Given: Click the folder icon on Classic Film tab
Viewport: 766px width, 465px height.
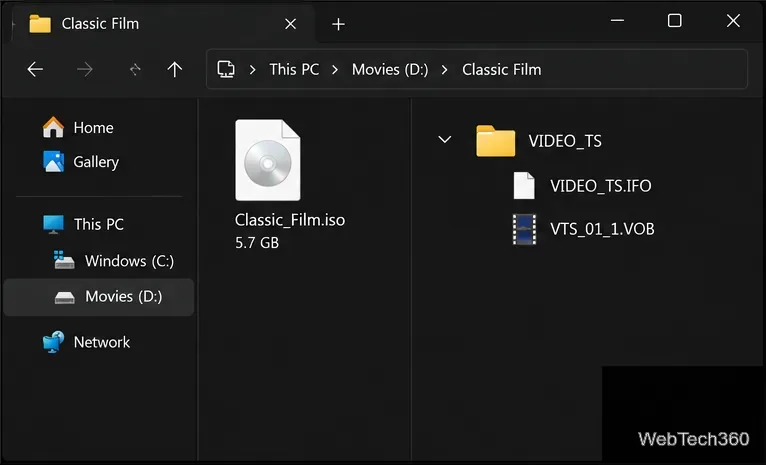Looking at the screenshot, I should point(40,23).
